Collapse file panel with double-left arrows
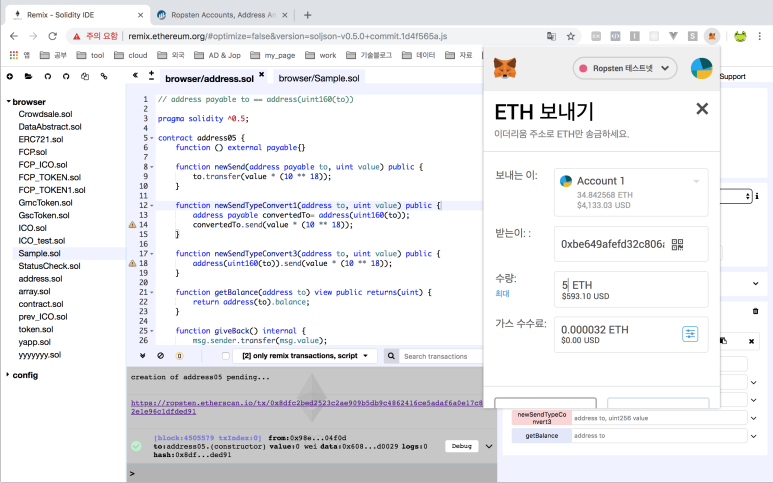Viewport: 773px width, 483px height. pos(135,75)
